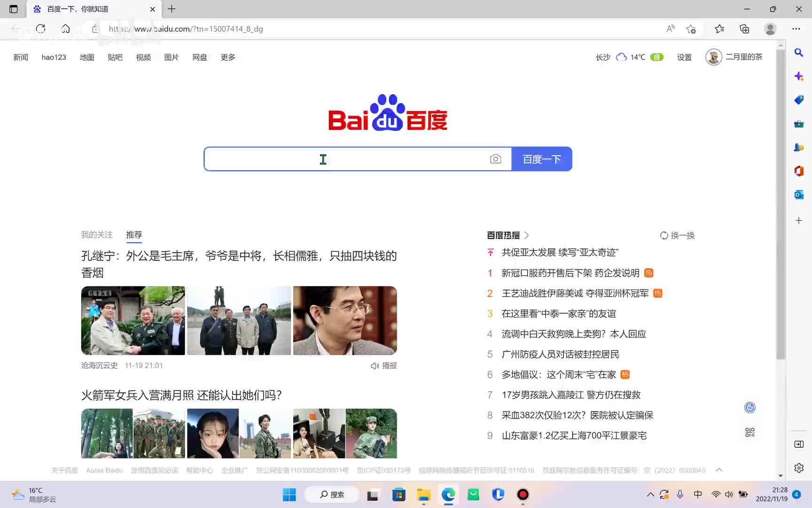
Task: Open the 贴吧 navigation link
Action: [x=115, y=57]
